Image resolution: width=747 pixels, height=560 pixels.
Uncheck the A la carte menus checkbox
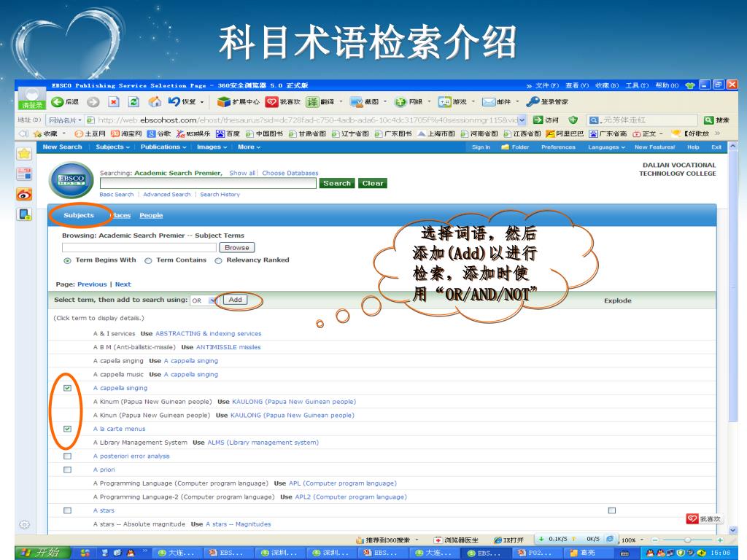(68, 429)
